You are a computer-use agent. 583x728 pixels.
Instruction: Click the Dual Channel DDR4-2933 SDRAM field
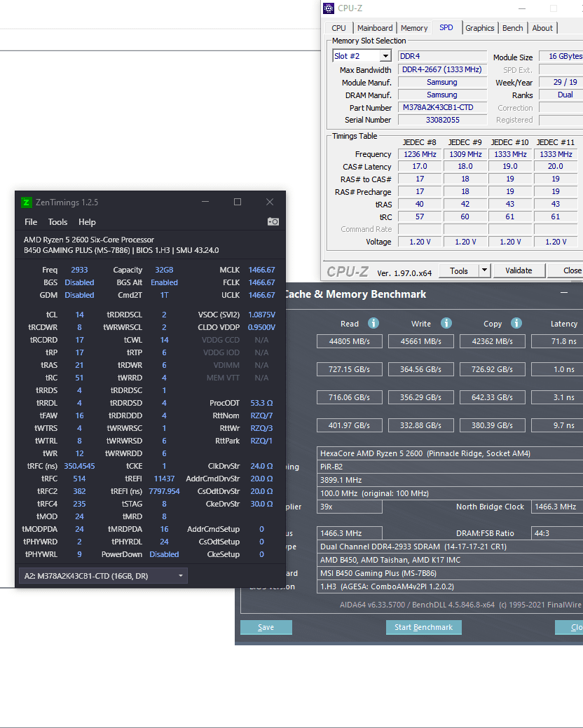pyautogui.click(x=450, y=547)
